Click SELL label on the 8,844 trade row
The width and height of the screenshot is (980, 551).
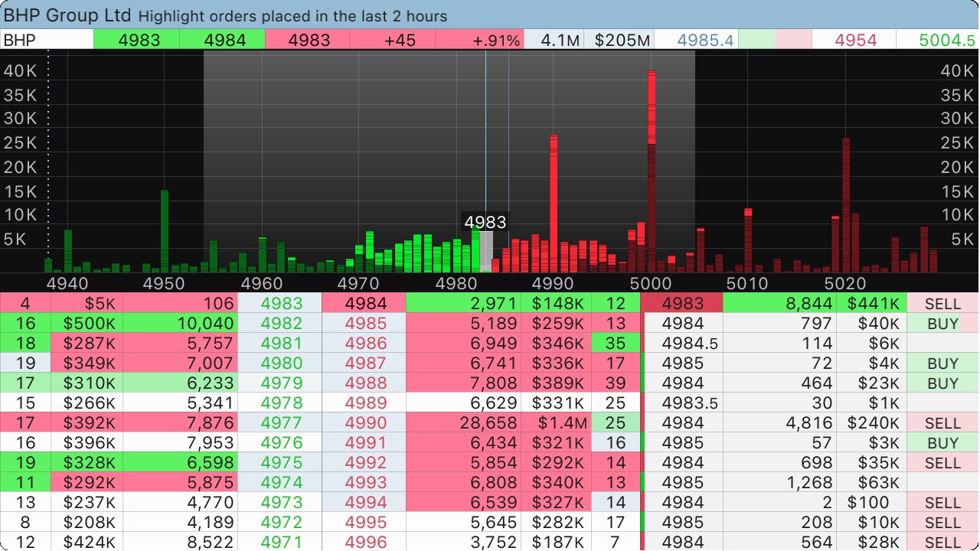click(942, 304)
